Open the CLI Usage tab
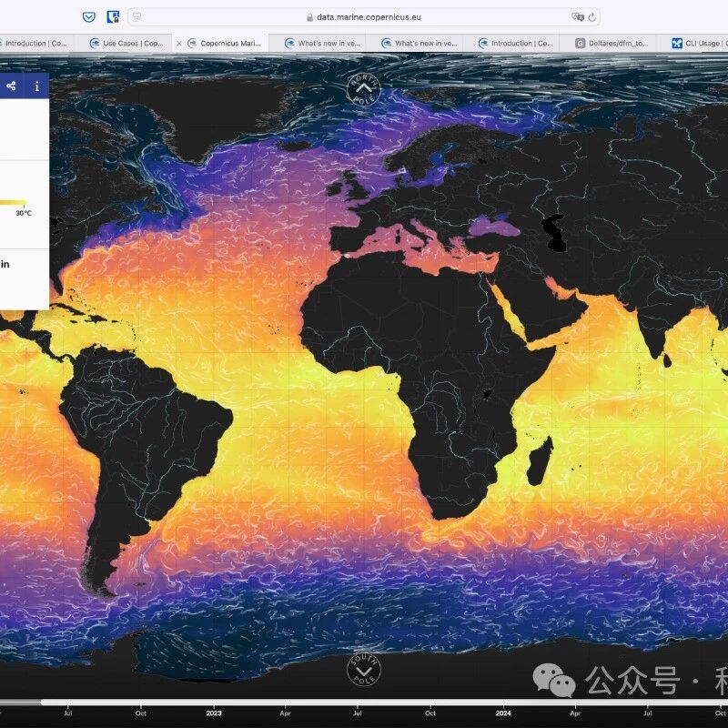728x728 pixels. click(x=701, y=43)
